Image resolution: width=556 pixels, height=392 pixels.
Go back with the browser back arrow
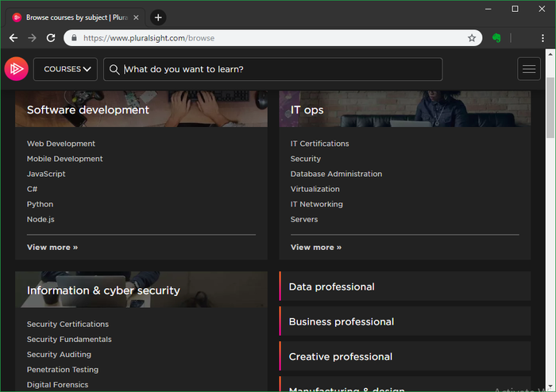14,38
